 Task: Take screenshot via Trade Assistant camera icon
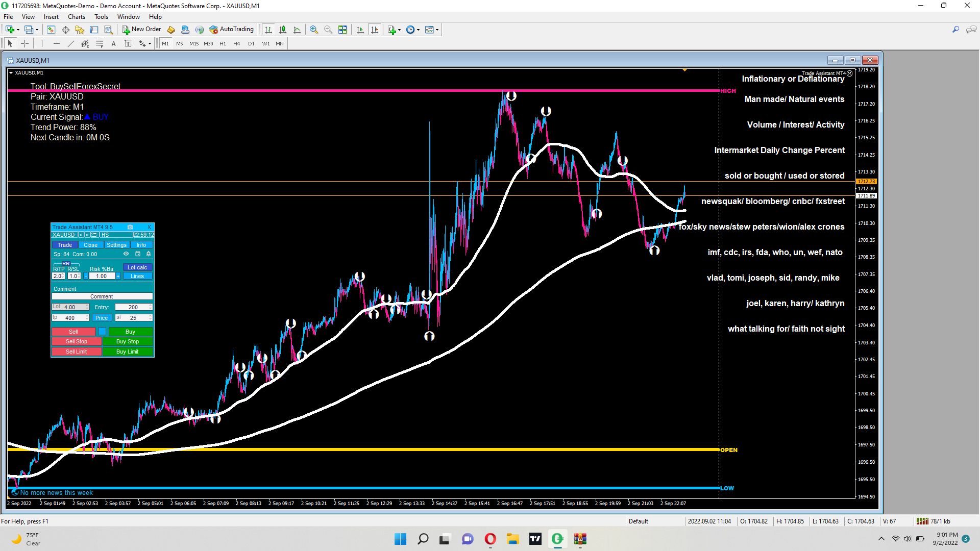(x=130, y=228)
